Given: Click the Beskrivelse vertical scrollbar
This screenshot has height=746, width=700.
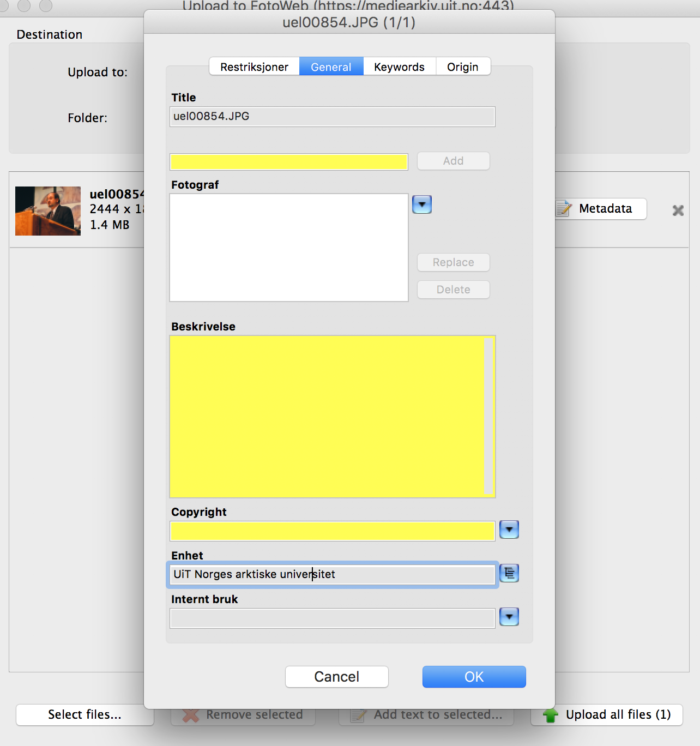Looking at the screenshot, I should tap(488, 416).
